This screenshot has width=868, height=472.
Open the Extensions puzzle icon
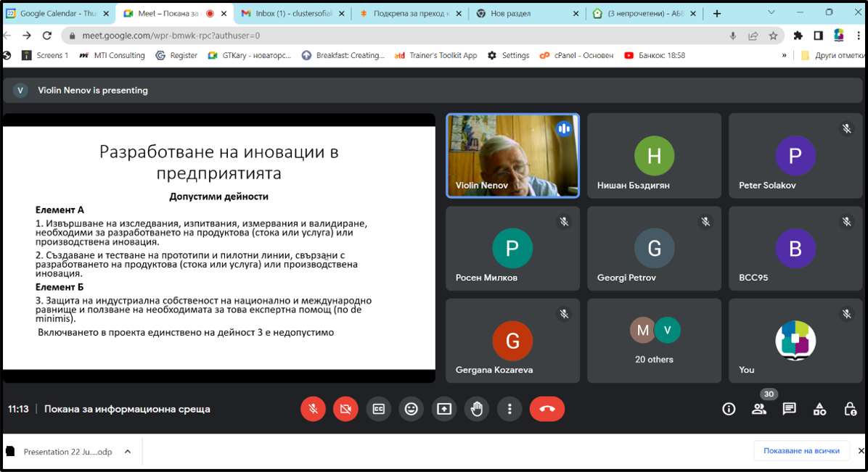798,36
